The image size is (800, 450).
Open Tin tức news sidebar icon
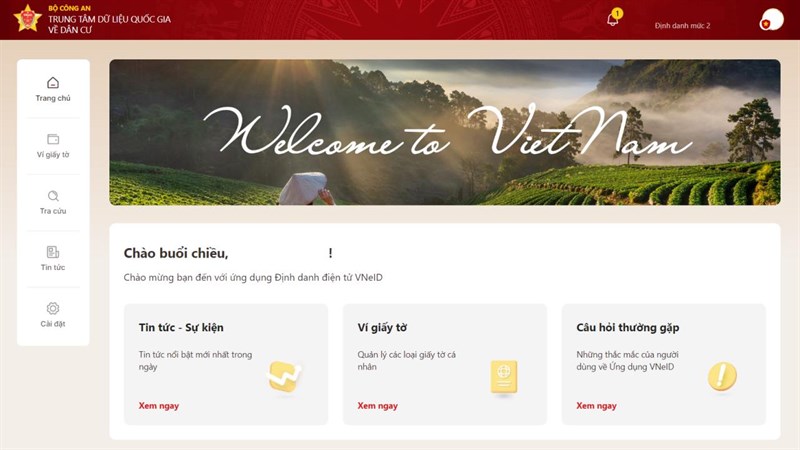(53, 252)
